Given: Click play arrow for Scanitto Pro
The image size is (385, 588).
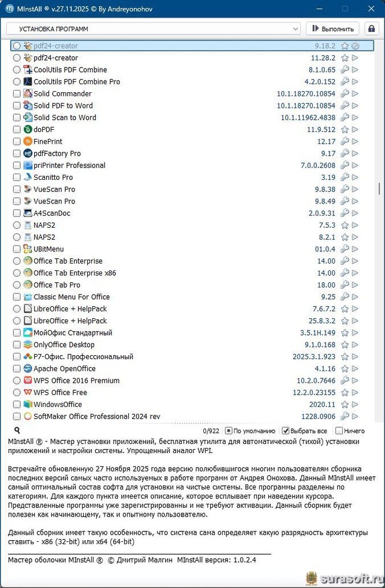Looking at the screenshot, I should 356,178.
